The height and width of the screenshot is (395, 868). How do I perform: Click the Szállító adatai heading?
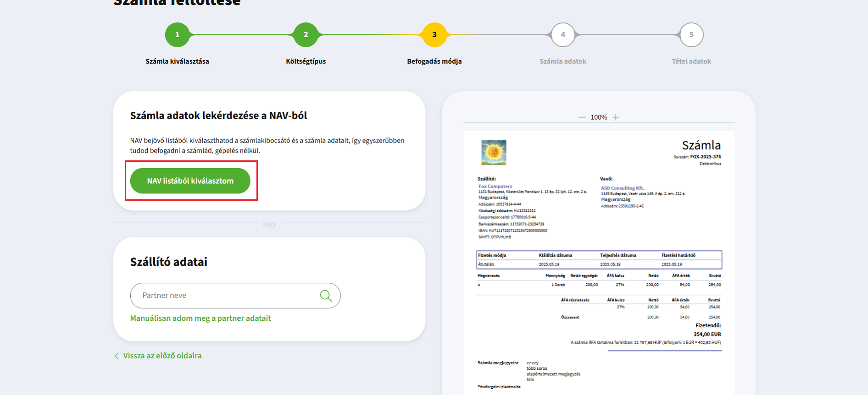[x=169, y=262]
